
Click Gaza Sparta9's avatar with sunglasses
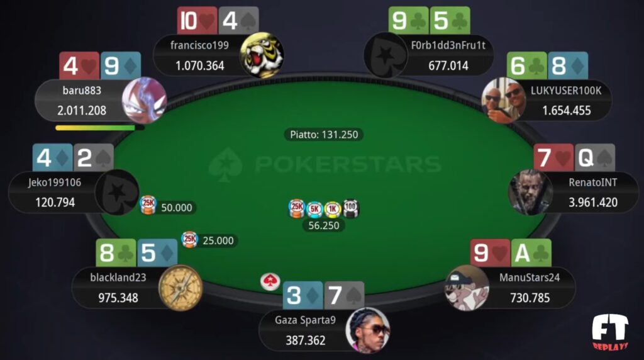pyautogui.click(x=367, y=330)
